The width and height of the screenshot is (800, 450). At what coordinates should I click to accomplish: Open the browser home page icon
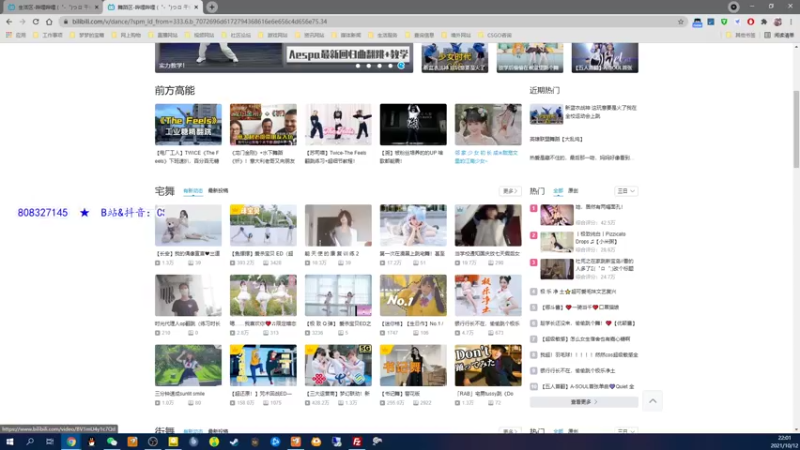pos(49,22)
